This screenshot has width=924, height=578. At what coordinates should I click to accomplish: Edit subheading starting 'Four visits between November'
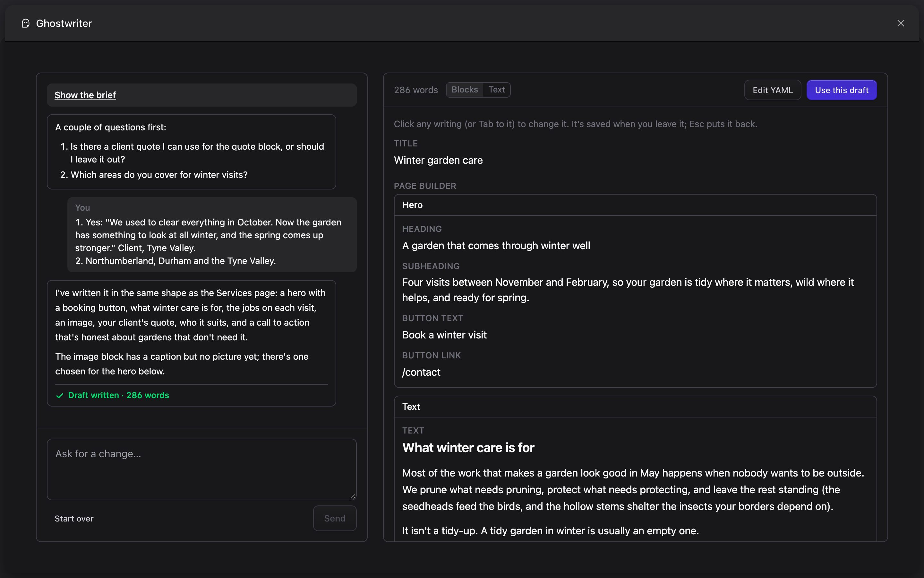point(628,290)
